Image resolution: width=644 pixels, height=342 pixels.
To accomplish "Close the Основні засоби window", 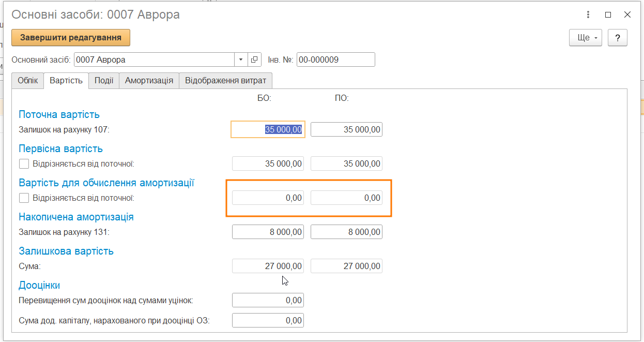I will [627, 15].
